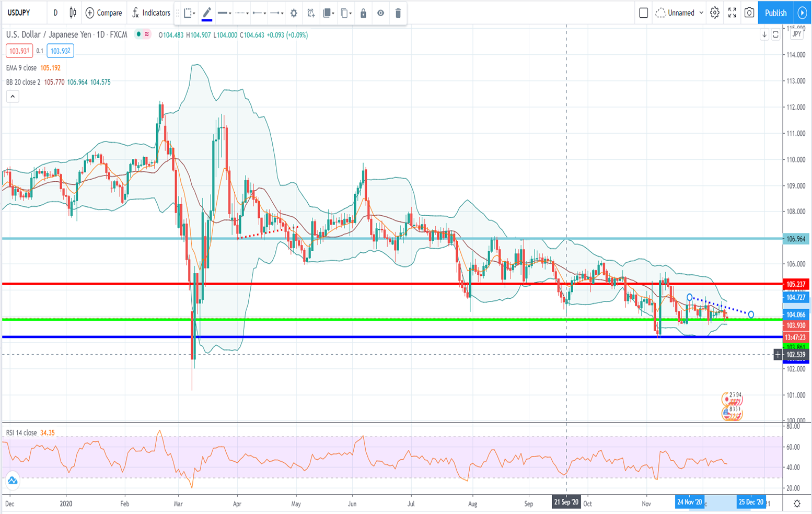This screenshot has height=514, width=812.
Task: Click the USDJPY symbol search field
Action: 19,13
